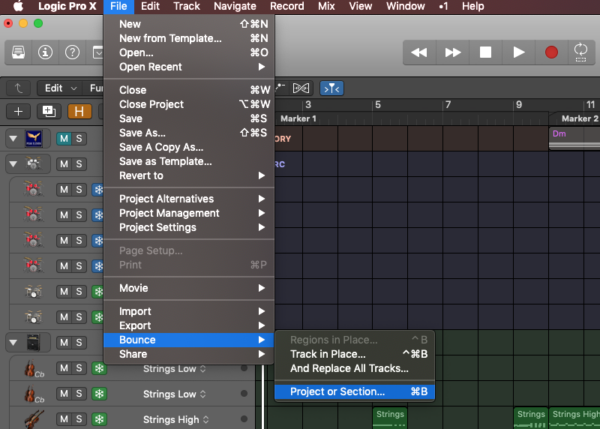Expand the Share submenu
600x429 pixels.
click(189, 354)
